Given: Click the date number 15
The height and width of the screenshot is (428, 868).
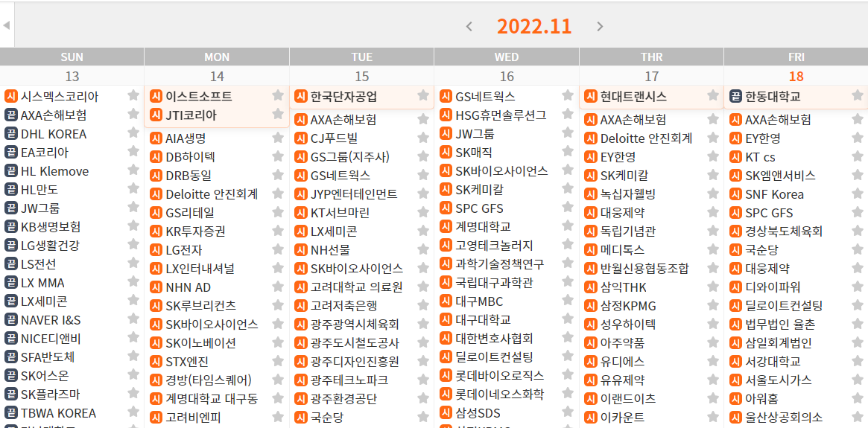Looking at the screenshot, I should point(361,77).
